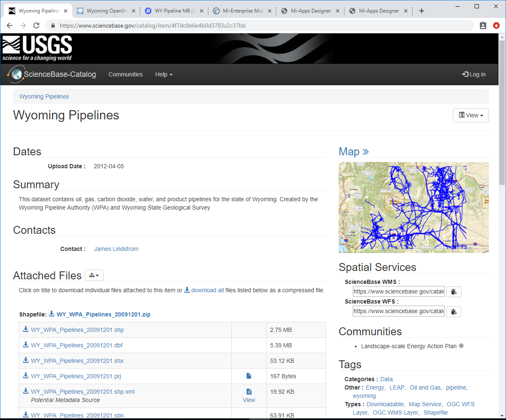Click download icon for the .shp.xml file
The width and height of the screenshot is (506, 420).
click(x=26, y=391)
